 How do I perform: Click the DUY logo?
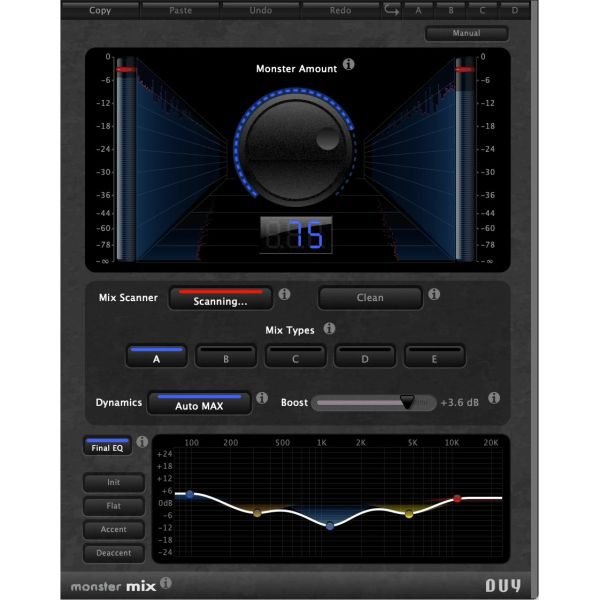click(x=503, y=585)
